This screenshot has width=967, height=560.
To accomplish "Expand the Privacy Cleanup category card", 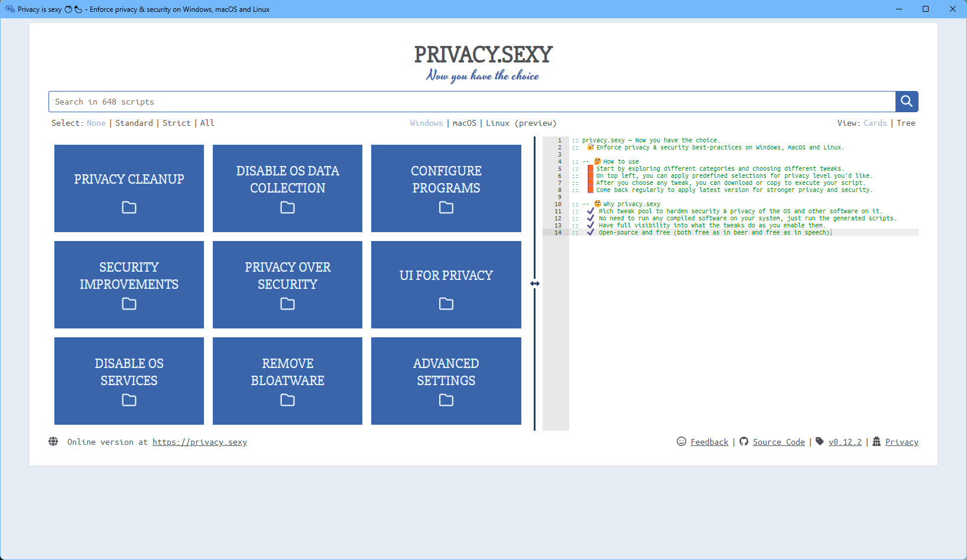I will click(x=129, y=188).
